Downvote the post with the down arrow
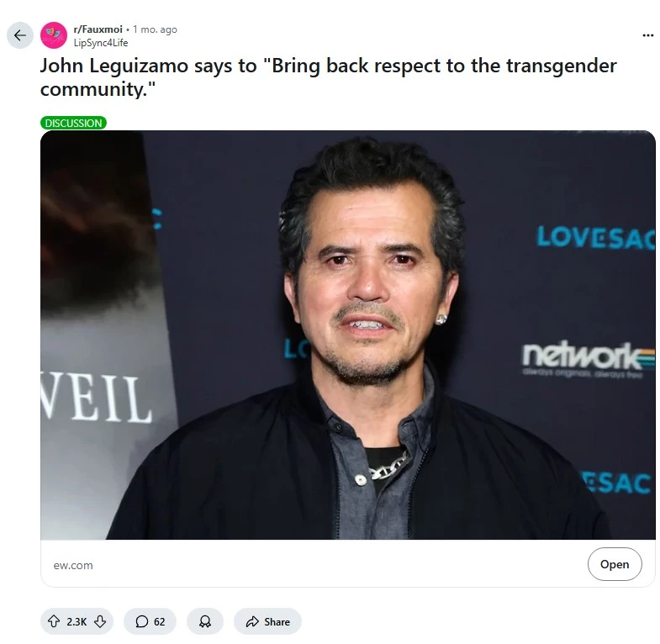This screenshot has height=644, width=660. pyautogui.click(x=100, y=621)
